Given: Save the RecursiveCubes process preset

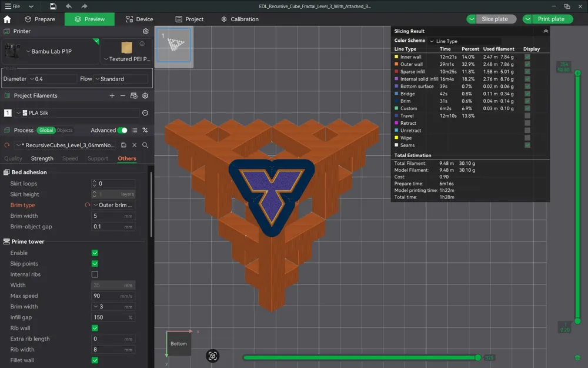Looking at the screenshot, I should point(123,145).
